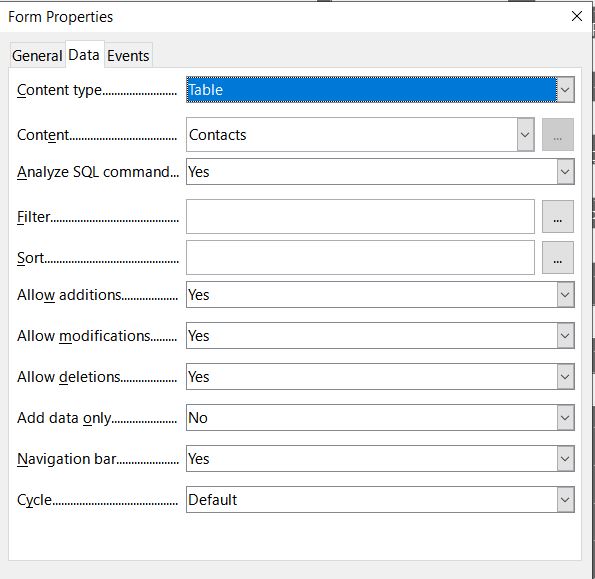The image size is (595, 579).
Task: Open the Analyze SQL command dropdown
Action: [380, 172]
